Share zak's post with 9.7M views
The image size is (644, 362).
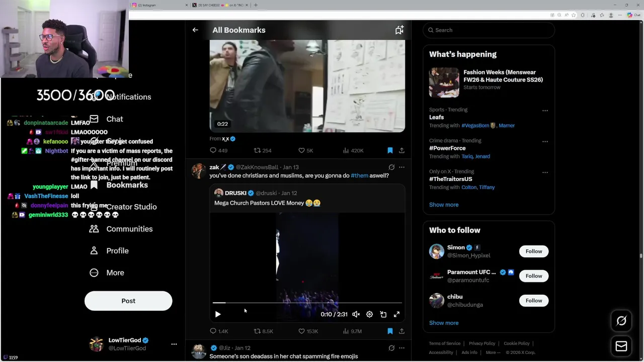[x=401, y=331]
